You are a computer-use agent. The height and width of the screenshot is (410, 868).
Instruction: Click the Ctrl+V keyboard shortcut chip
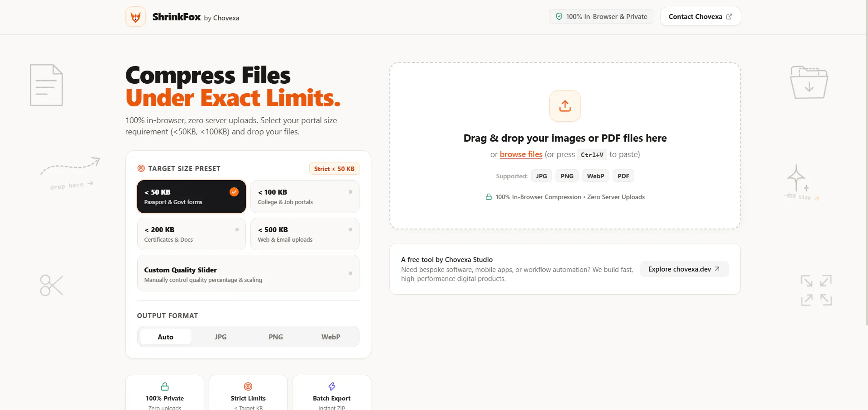click(592, 155)
